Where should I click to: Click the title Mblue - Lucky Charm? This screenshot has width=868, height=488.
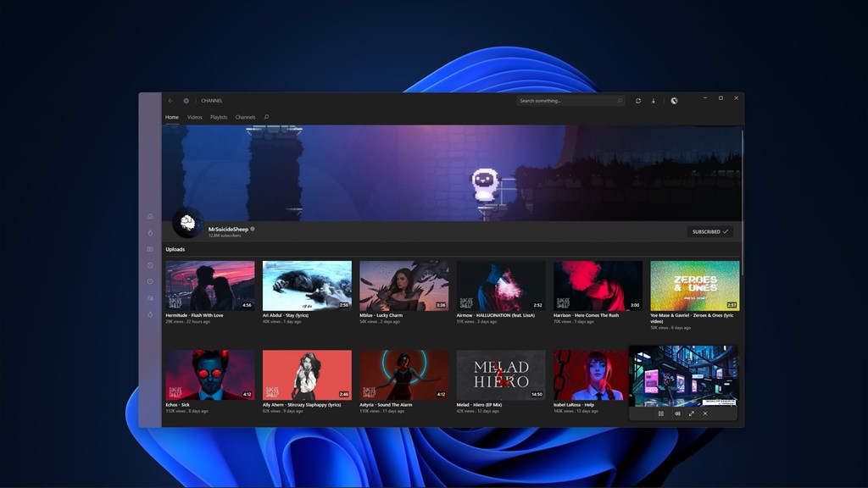(381, 315)
